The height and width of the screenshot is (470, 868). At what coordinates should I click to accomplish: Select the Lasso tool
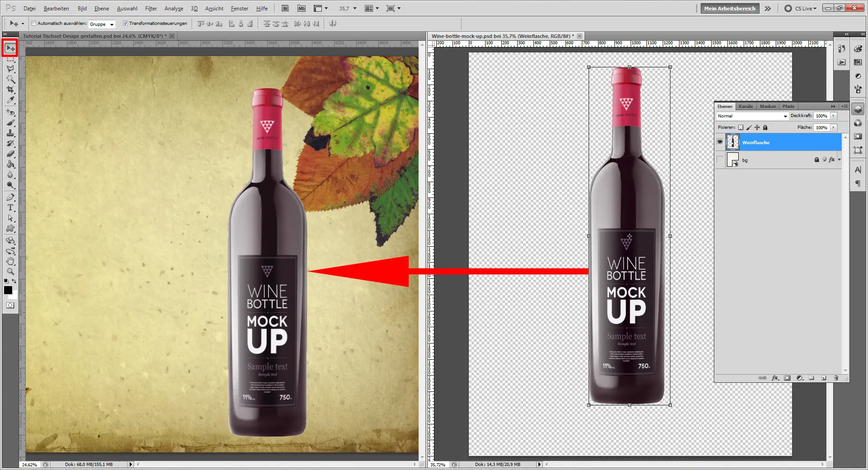coord(10,69)
